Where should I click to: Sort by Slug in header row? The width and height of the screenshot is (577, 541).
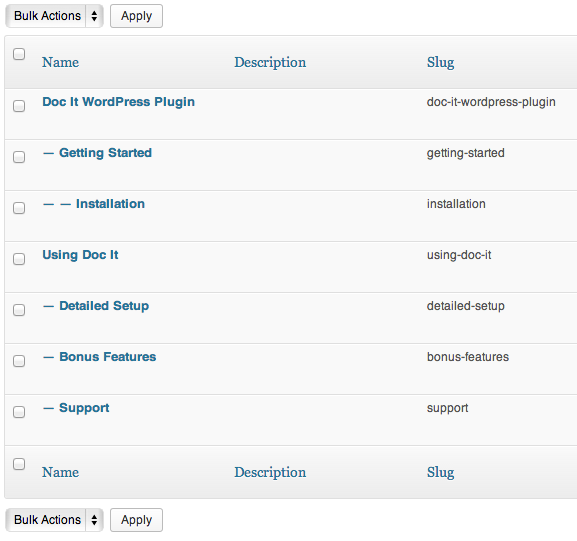coord(440,63)
